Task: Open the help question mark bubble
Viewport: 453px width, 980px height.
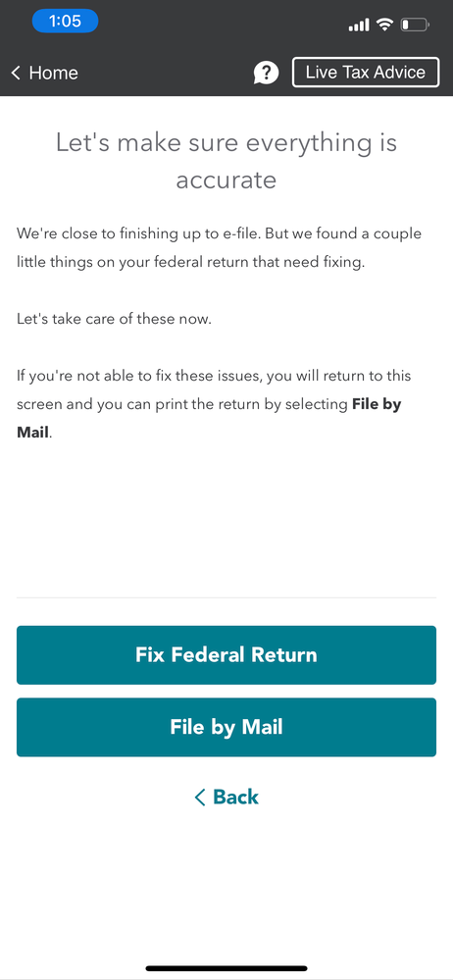Action: 266,74
